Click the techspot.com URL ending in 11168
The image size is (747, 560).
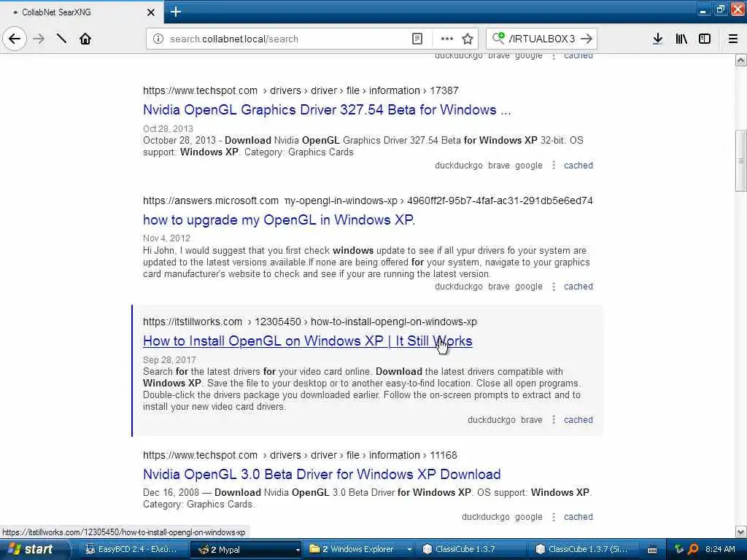pos(300,455)
